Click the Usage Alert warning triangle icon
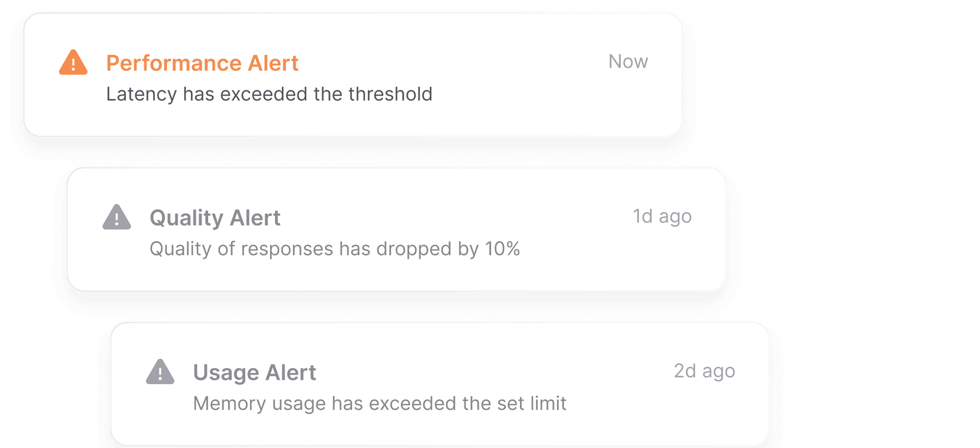The height and width of the screenshot is (448, 980). tap(160, 372)
